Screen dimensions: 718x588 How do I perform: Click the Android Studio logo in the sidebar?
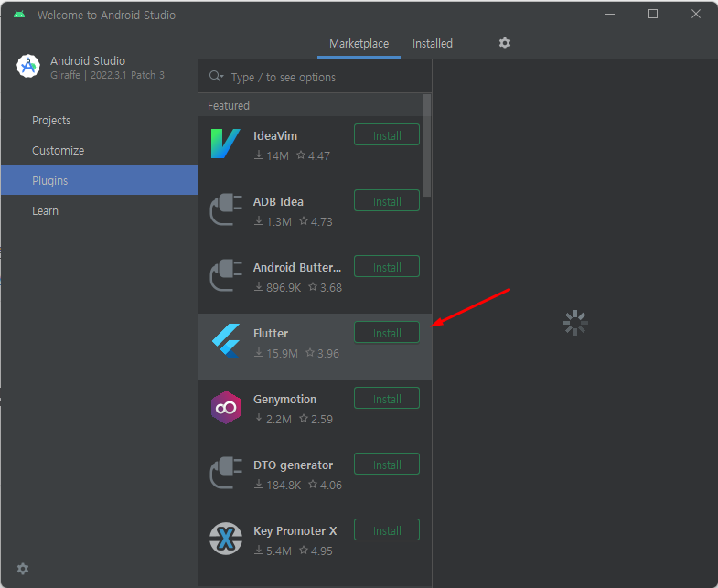28,67
